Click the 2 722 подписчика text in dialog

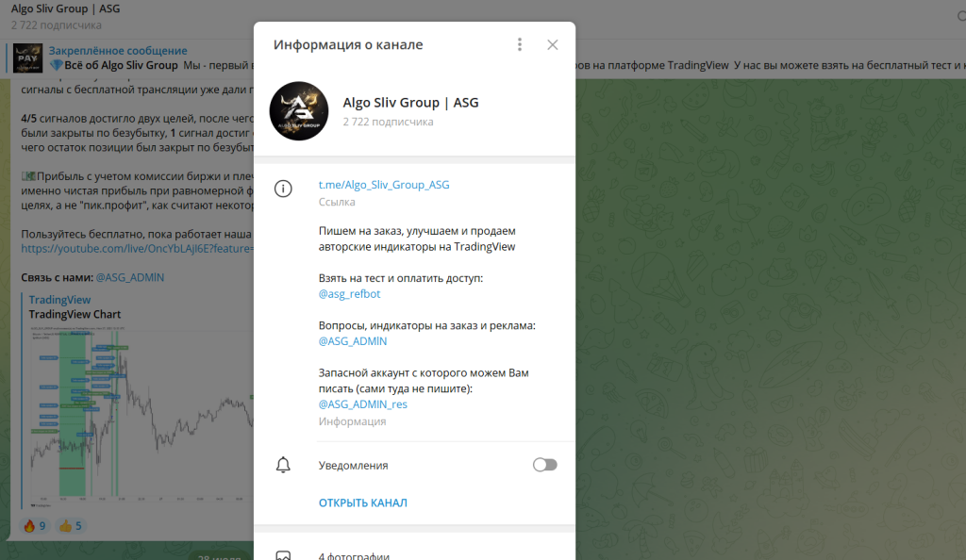click(x=388, y=122)
